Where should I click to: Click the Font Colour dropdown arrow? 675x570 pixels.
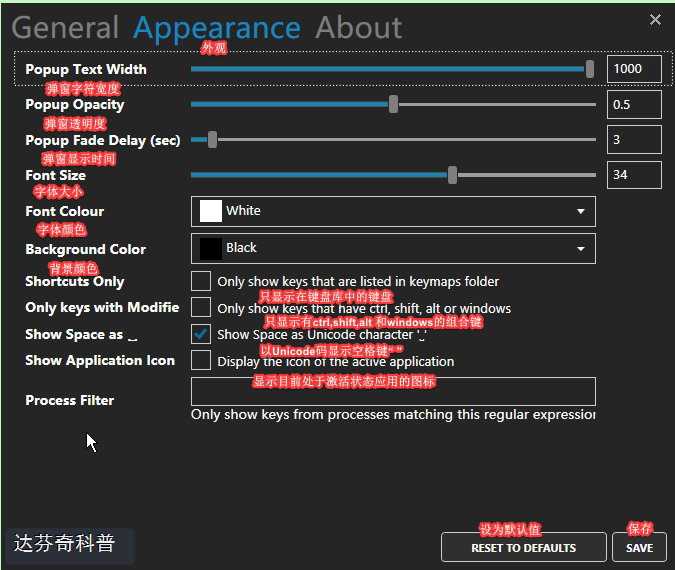(581, 211)
